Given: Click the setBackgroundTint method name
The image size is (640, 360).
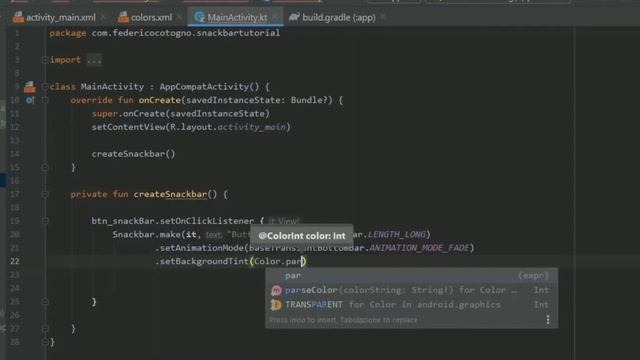Looking at the screenshot, I should point(204,261).
